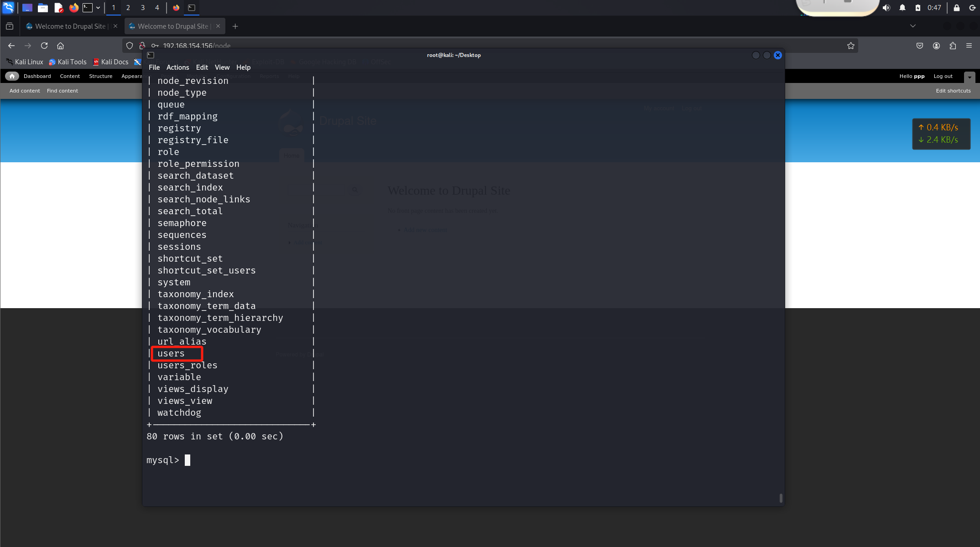Open the Actions menu in the terminal

[x=177, y=67]
